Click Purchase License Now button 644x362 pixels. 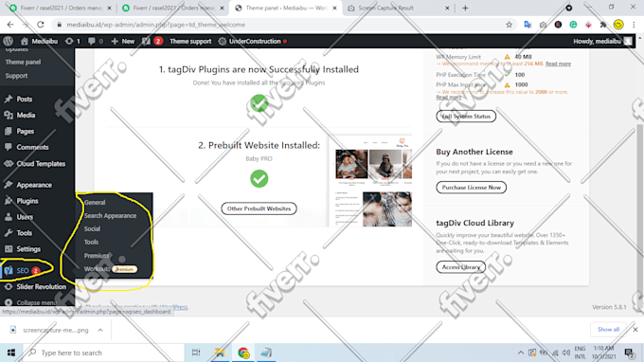[471, 188]
